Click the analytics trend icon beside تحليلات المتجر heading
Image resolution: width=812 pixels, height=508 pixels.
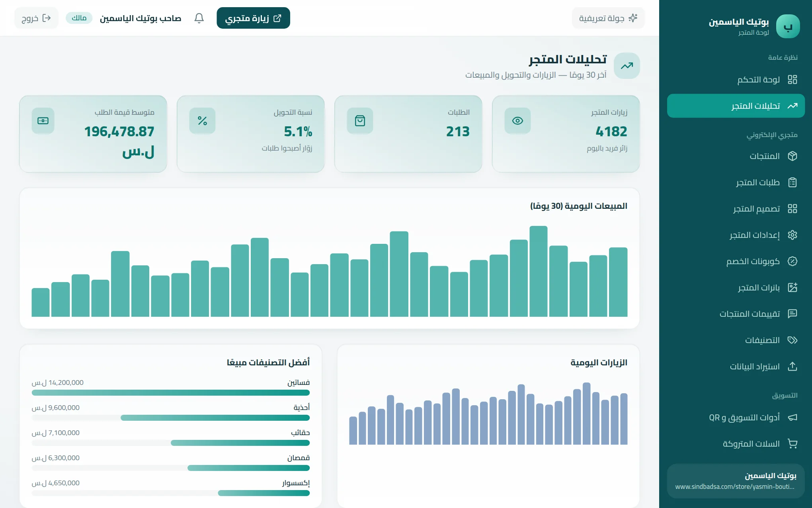coord(627,66)
